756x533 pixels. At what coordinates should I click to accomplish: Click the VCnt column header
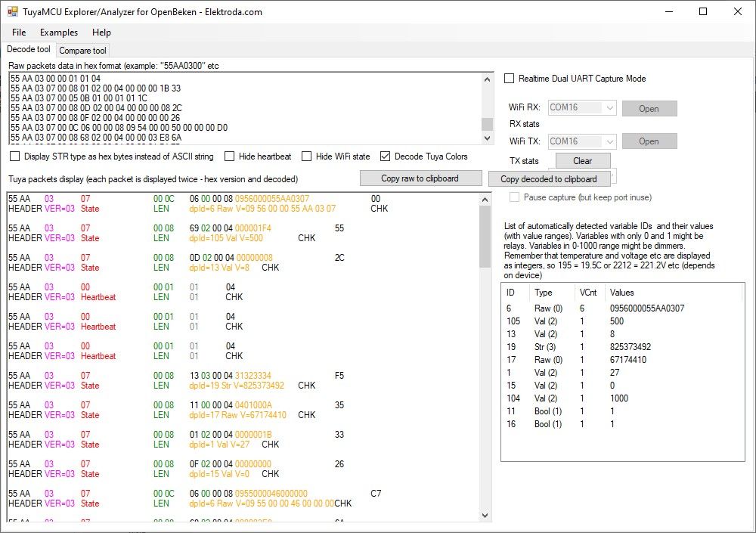(590, 293)
